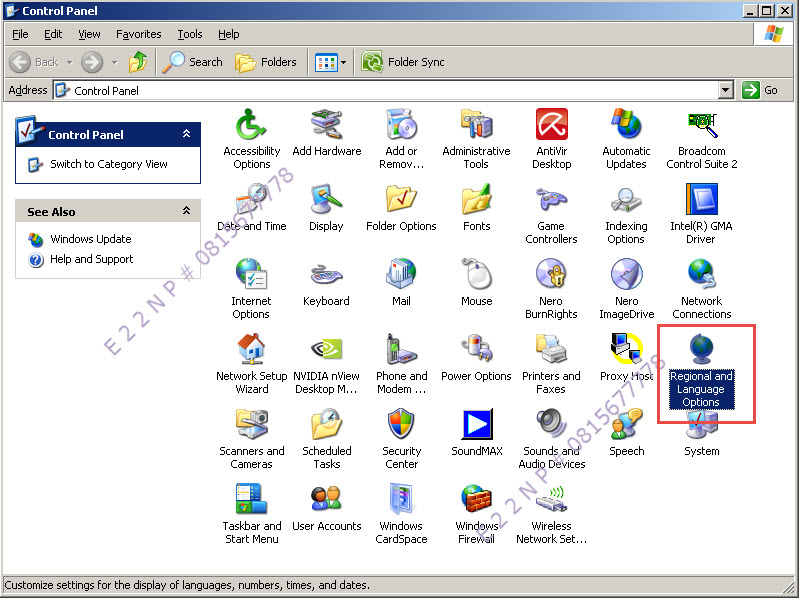The width and height of the screenshot is (799, 599).
Task: Click the Go button
Action: pos(760,90)
